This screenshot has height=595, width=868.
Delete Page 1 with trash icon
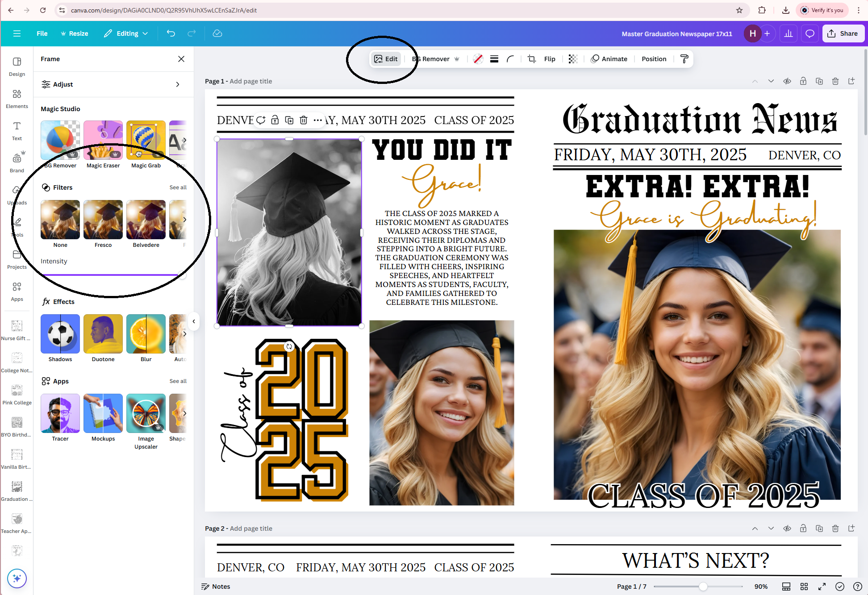[x=835, y=81]
